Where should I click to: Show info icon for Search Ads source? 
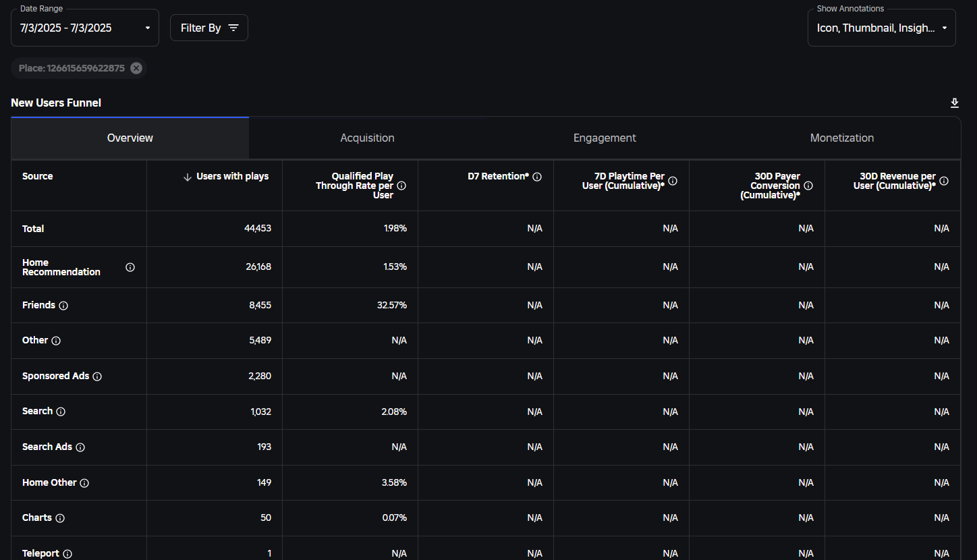click(80, 447)
